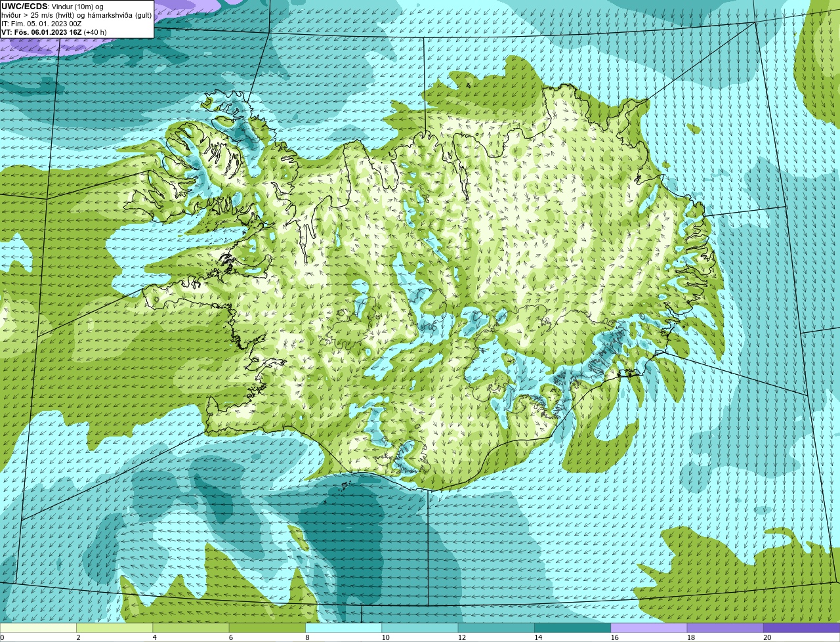Choose the olive green 6–8 legend swatch
This screenshot has width=840, height=642.
click(267, 628)
